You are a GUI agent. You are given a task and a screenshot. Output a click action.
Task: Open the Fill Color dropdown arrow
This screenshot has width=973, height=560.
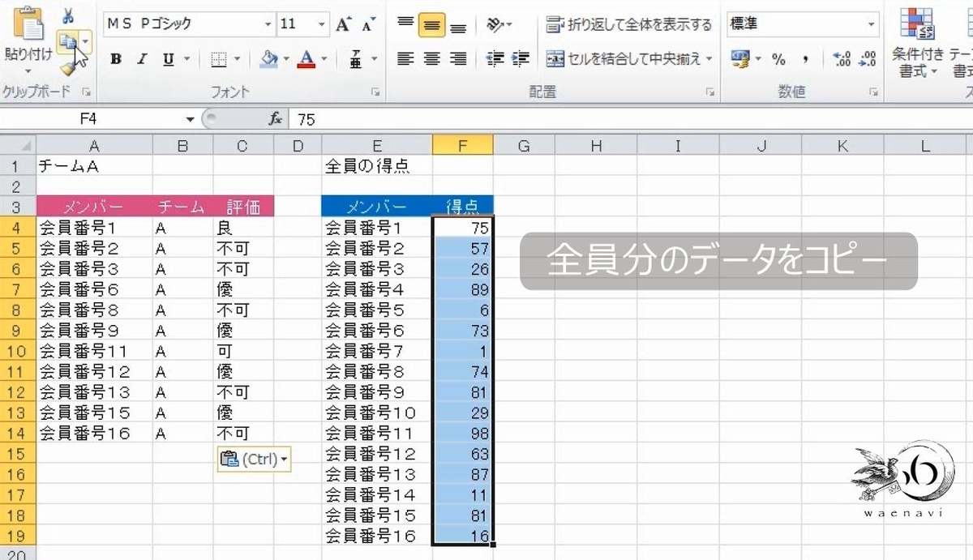[x=286, y=59]
